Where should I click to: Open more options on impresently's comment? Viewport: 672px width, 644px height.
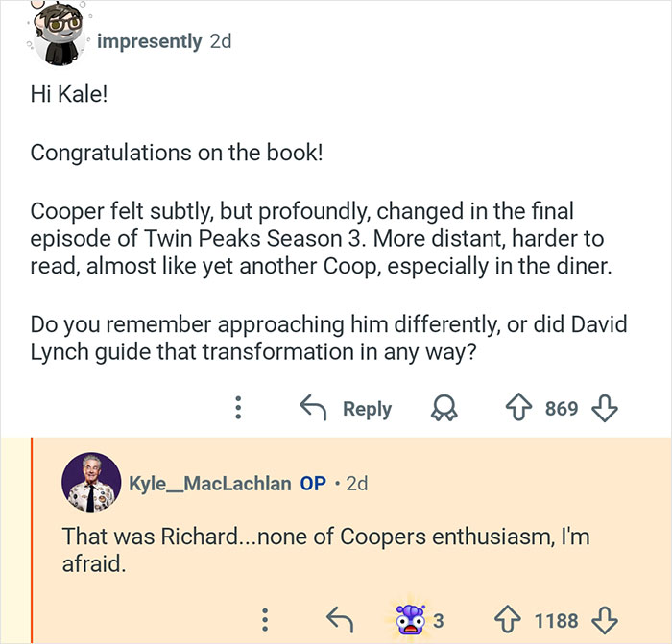click(x=239, y=408)
